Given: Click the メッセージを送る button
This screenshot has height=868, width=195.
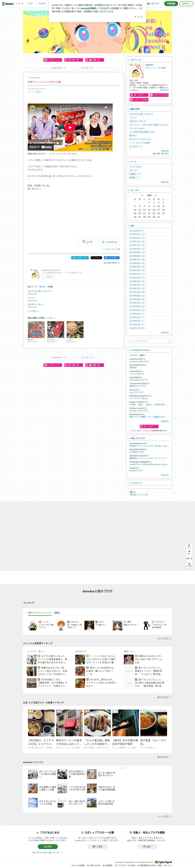Looking at the screenshot, I should pyautogui.click(x=139, y=100).
